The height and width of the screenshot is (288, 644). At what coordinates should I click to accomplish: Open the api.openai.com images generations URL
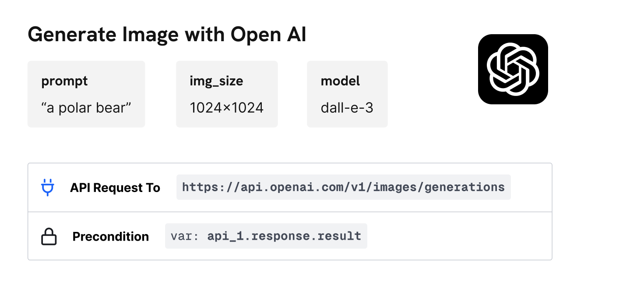coord(343,188)
